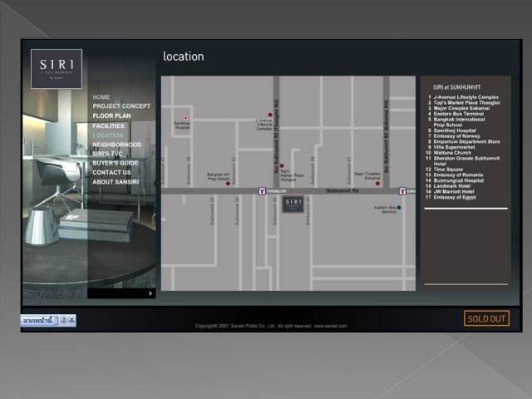Select FACILITIES in the navigation
This screenshot has height=399, width=532.
108,126
